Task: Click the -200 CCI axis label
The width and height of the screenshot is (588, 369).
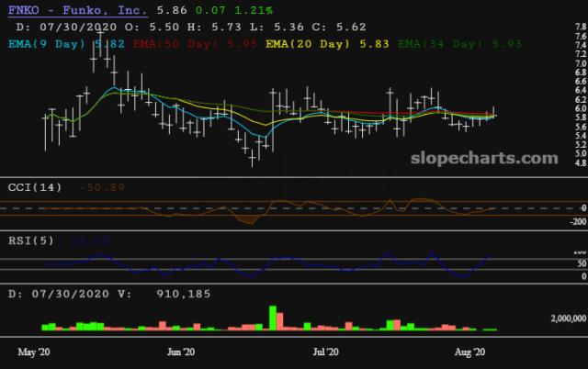Action: coord(578,222)
